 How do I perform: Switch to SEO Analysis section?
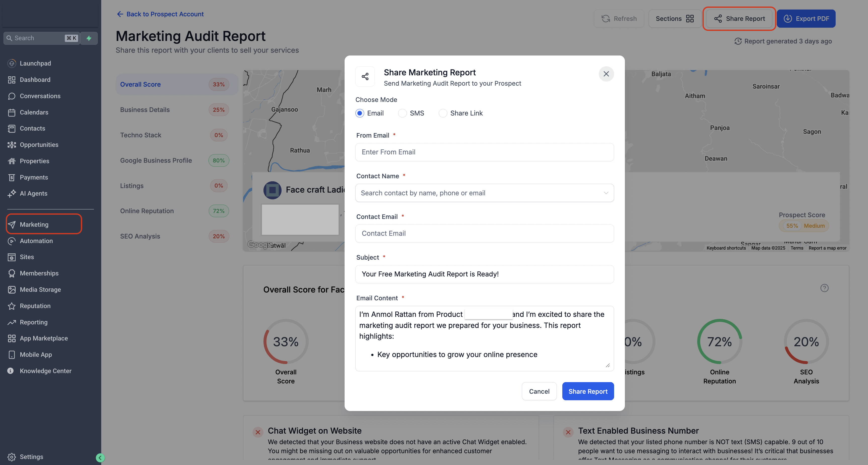pyautogui.click(x=140, y=236)
